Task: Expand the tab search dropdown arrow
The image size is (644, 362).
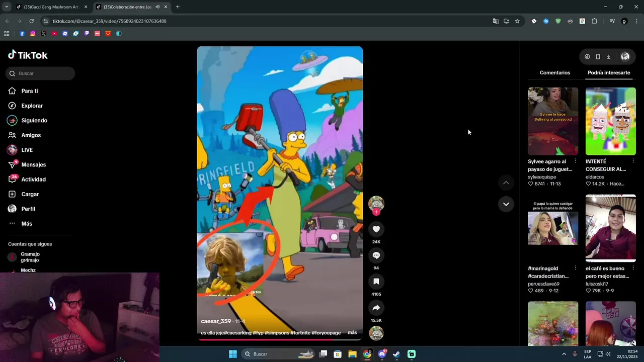Action: 6,7
